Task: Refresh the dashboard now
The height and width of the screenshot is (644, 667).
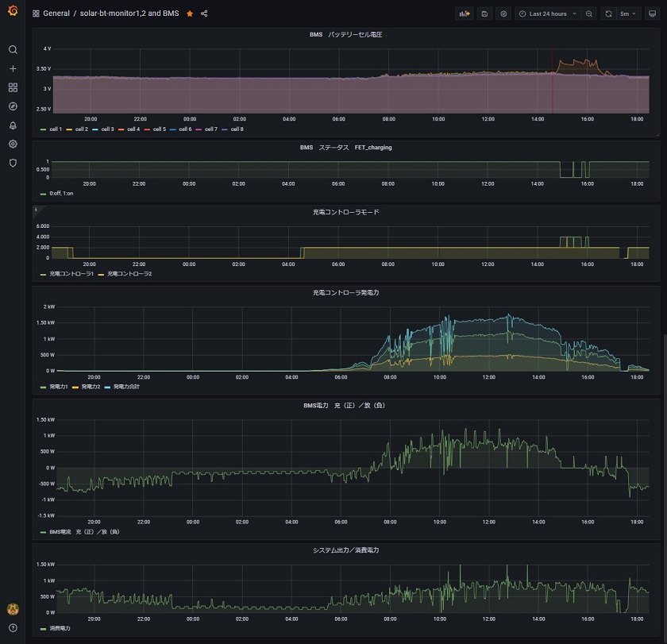Action: pyautogui.click(x=608, y=13)
